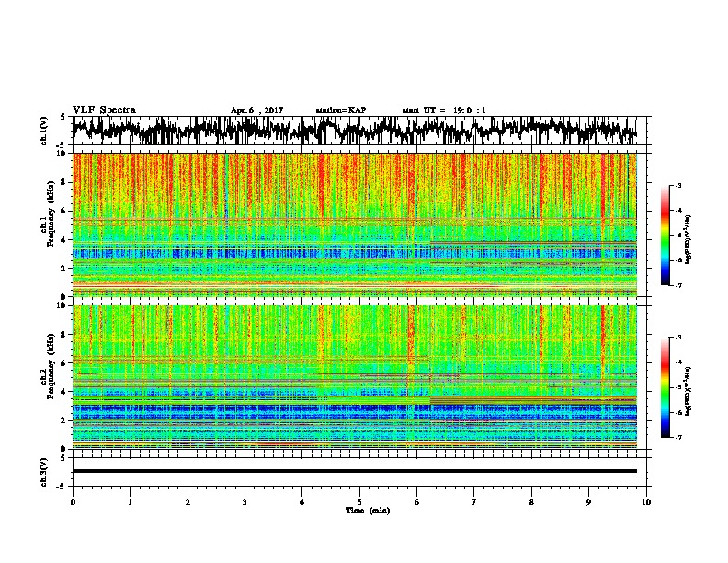Click the 'station=KAP' label

coord(341,110)
